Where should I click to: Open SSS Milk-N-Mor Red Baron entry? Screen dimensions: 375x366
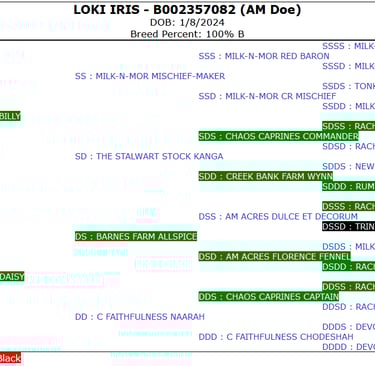[264, 56]
